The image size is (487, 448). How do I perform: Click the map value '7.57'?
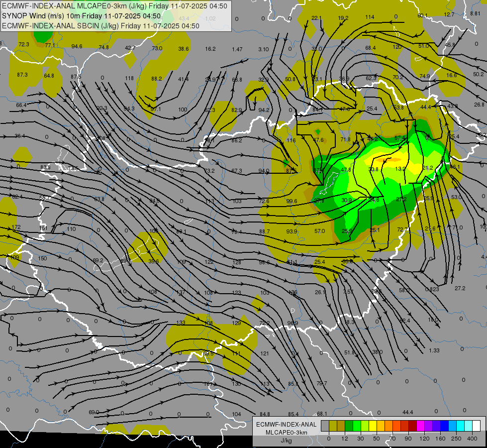(348, 292)
